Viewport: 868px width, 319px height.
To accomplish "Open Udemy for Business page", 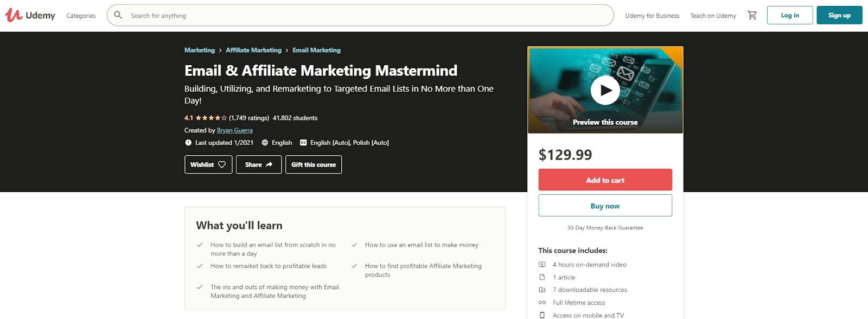I will click(x=652, y=16).
